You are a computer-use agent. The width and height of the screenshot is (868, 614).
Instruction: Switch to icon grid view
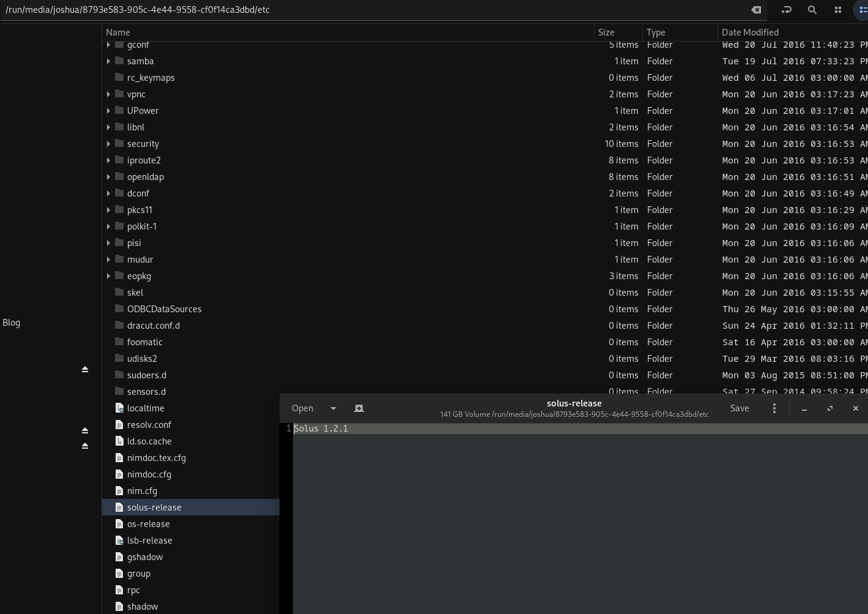tap(837, 10)
